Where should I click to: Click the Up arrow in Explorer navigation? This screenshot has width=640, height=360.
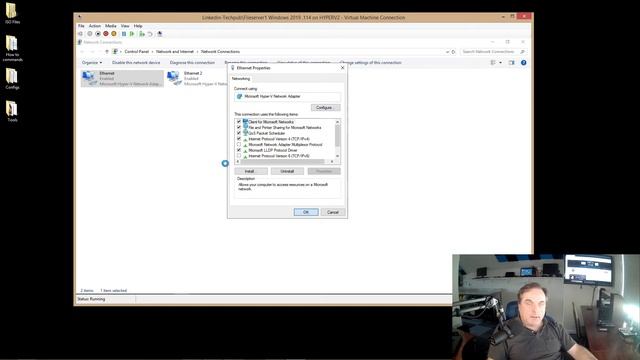[107, 52]
